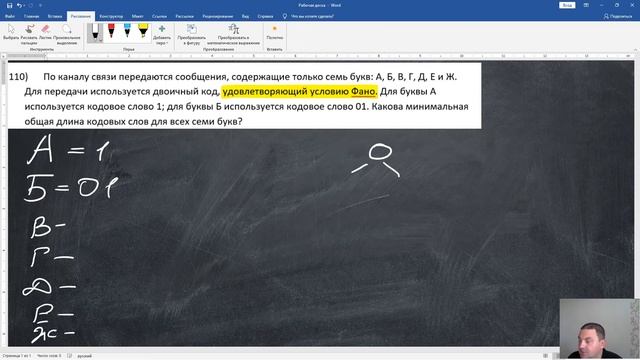Choose Произвольное выделение lasso tool
This screenshot has width=640, height=360.
[x=67, y=34]
